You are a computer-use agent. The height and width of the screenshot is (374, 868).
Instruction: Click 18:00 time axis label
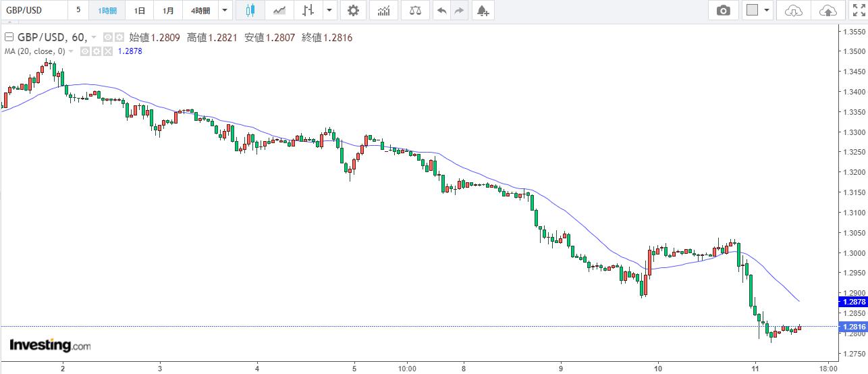click(x=828, y=369)
